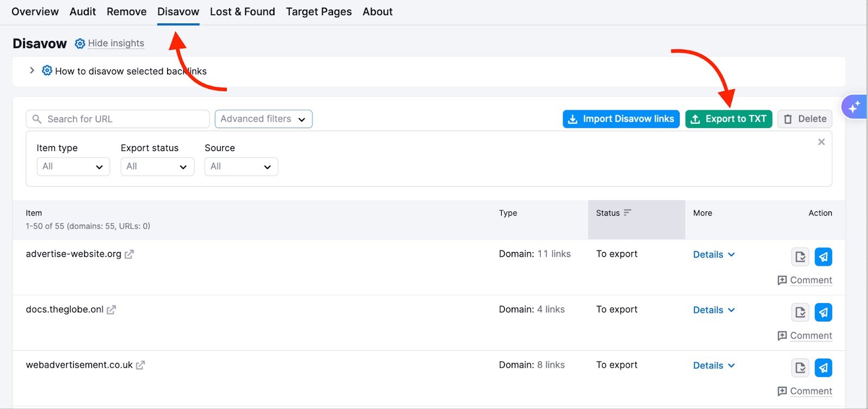This screenshot has width=868, height=409.
Task: Open the Lost & Found tab
Action: click(242, 11)
